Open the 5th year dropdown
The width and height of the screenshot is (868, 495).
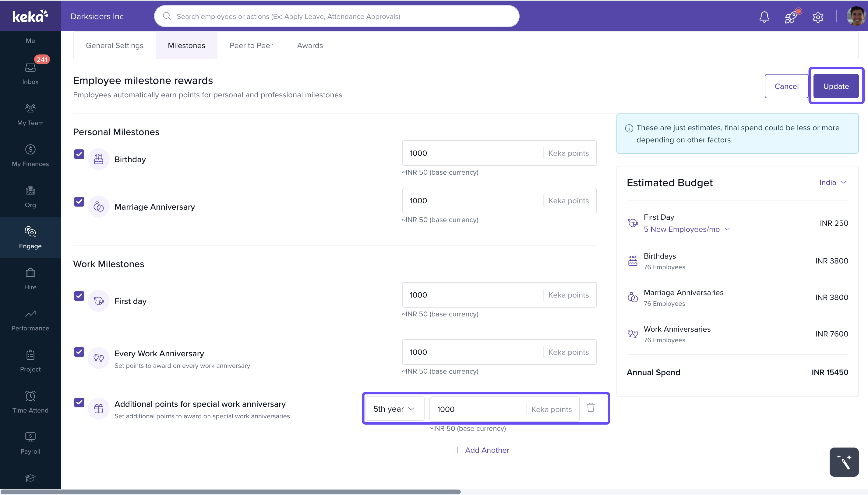tap(394, 409)
